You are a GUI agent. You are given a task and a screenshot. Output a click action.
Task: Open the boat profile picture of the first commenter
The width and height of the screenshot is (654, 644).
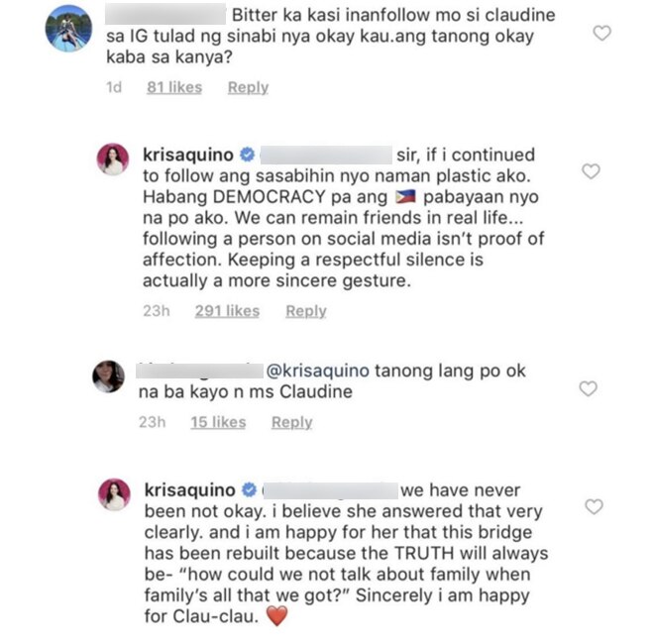pyautogui.click(x=68, y=29)
